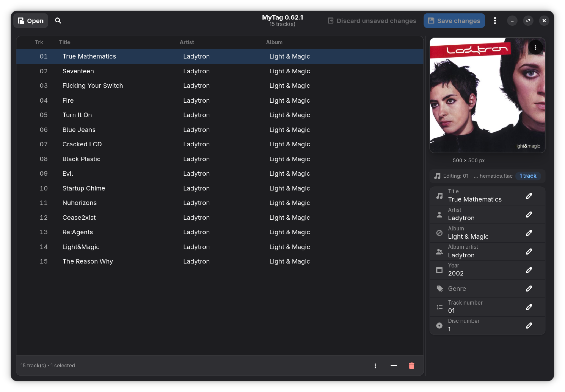Click Discard unsaved changes

tap(372, 21)
